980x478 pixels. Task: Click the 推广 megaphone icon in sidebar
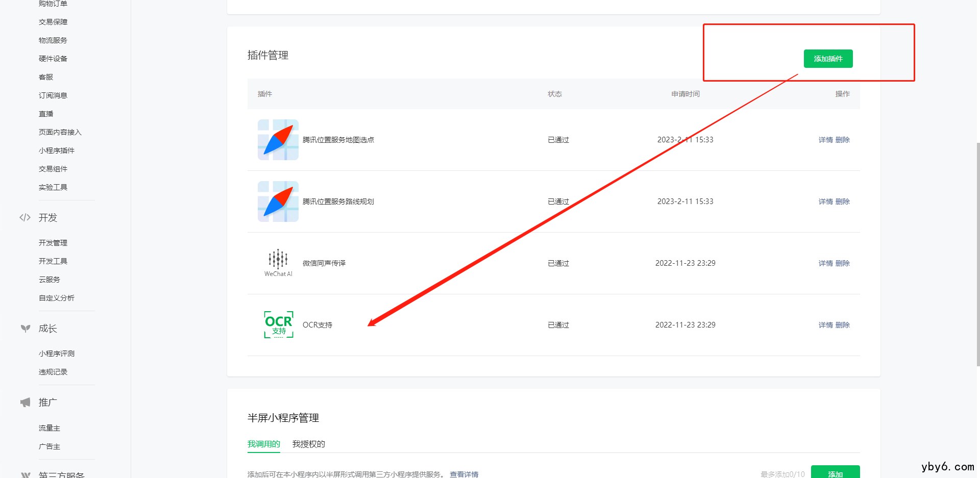[x=24, y=401]
